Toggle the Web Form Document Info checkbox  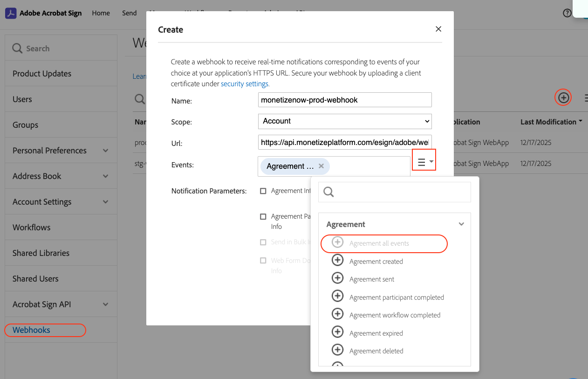(x=263, y=261)
